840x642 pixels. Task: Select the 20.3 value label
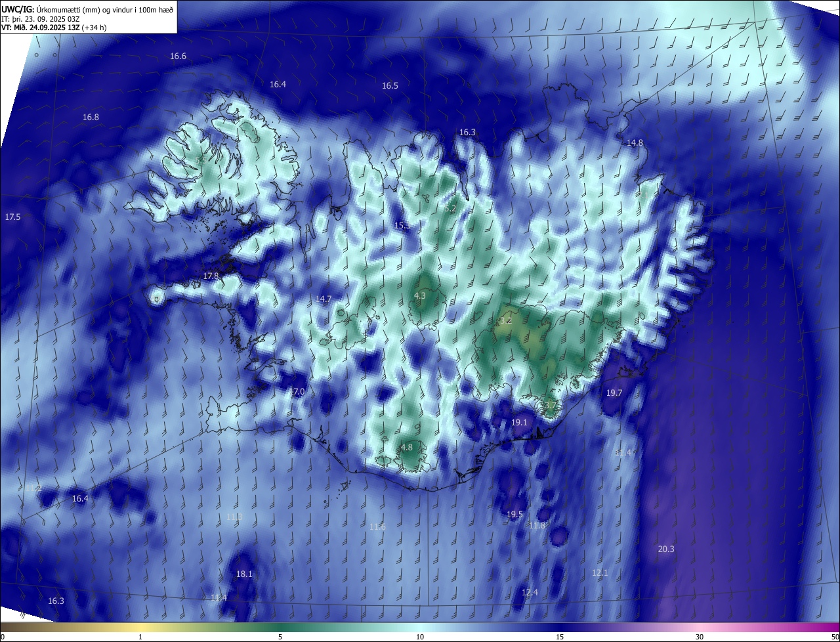coord(666,549)
